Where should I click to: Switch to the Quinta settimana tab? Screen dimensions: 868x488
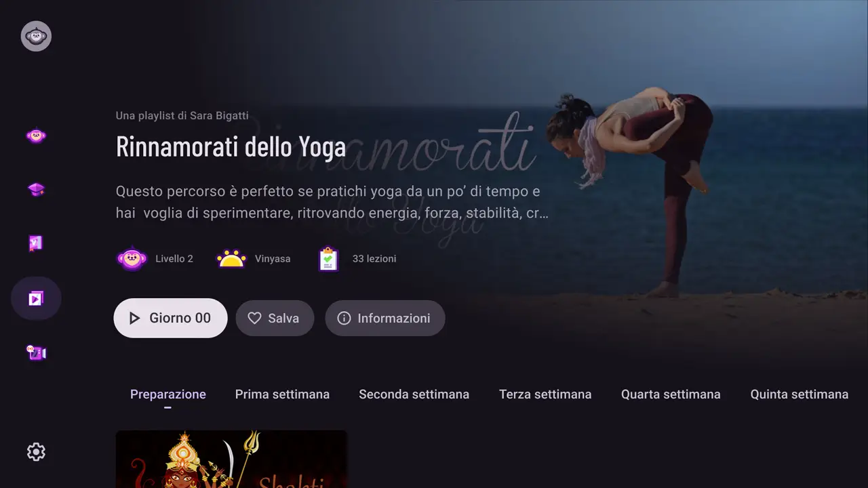tap(799, 394)
